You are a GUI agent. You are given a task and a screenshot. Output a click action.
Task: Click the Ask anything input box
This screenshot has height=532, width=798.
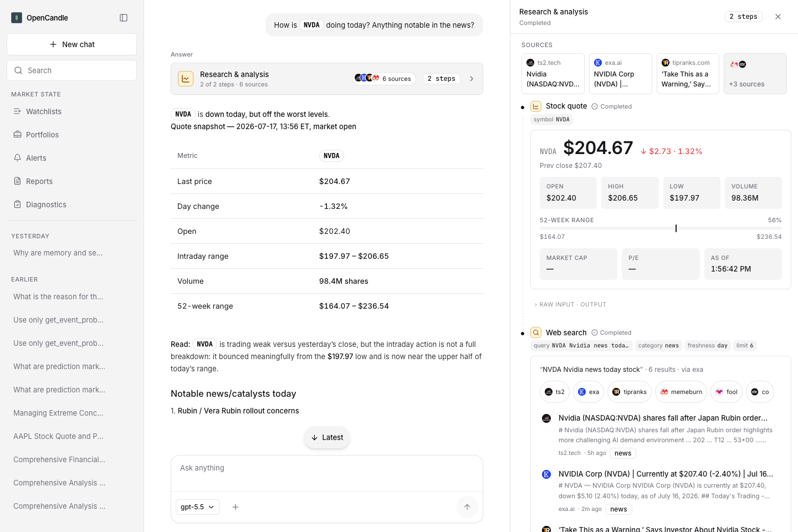click(x=327, y=468)
